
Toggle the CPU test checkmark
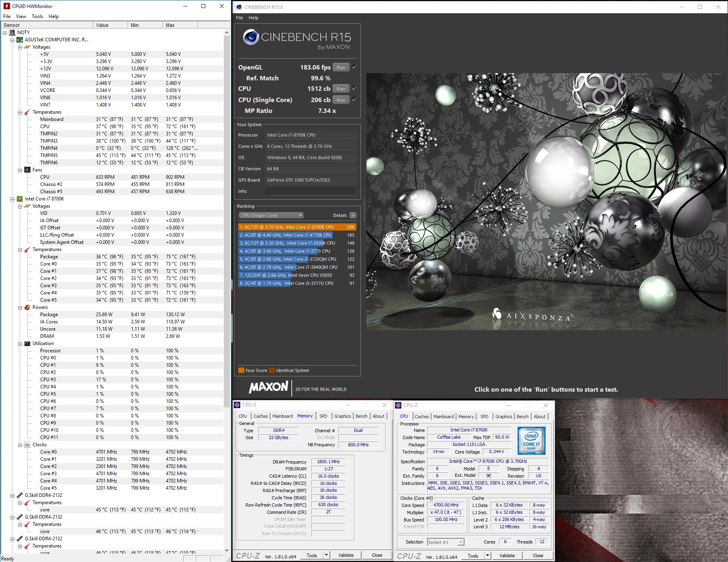click(354, 88)
